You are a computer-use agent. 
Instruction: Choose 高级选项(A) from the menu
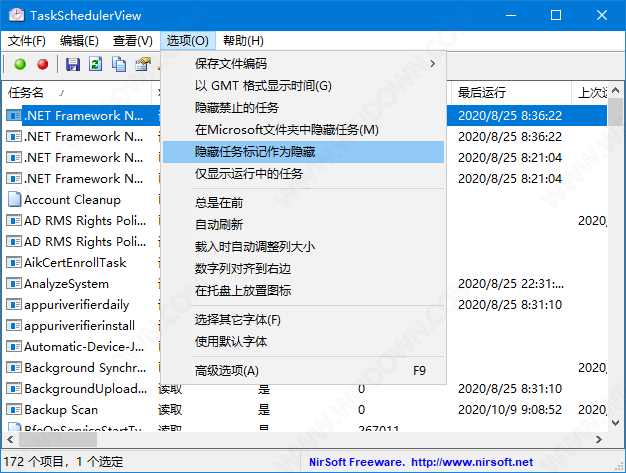227,371
